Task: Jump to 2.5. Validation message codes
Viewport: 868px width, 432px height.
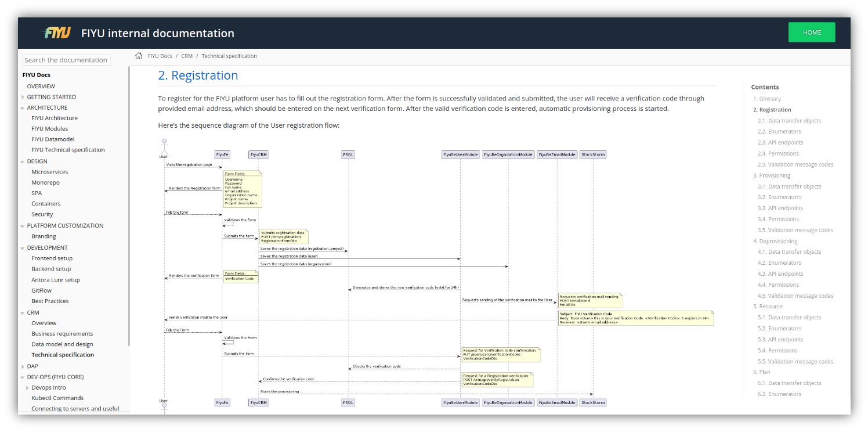Action: [x=795, y=164]
